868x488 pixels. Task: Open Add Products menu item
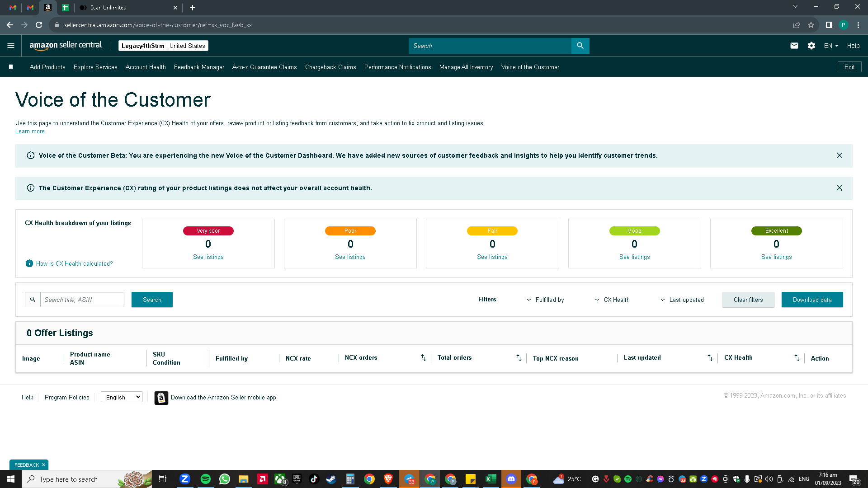[x=47, y=67]
